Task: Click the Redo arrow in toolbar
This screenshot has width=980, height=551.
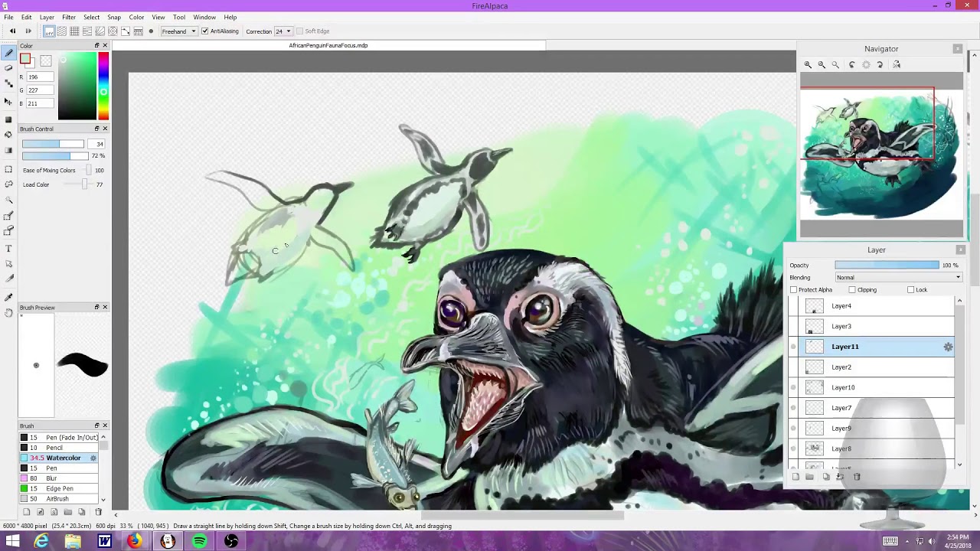Action: click(28, 31)
